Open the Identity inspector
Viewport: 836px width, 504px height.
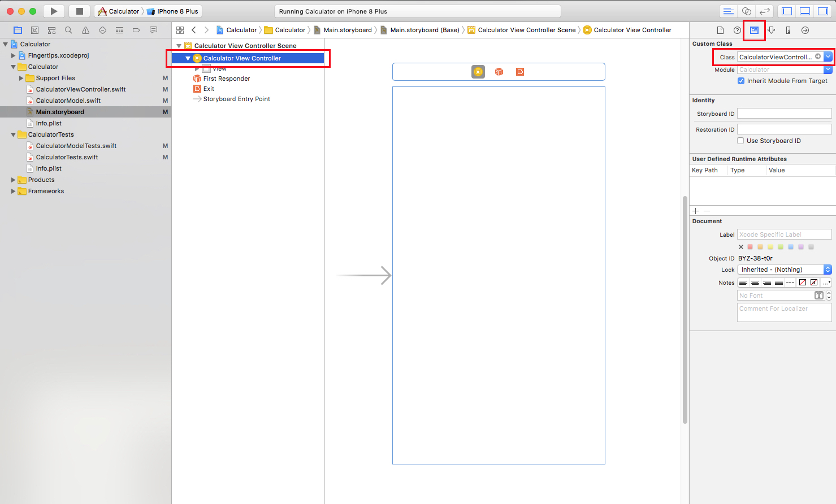754,30
